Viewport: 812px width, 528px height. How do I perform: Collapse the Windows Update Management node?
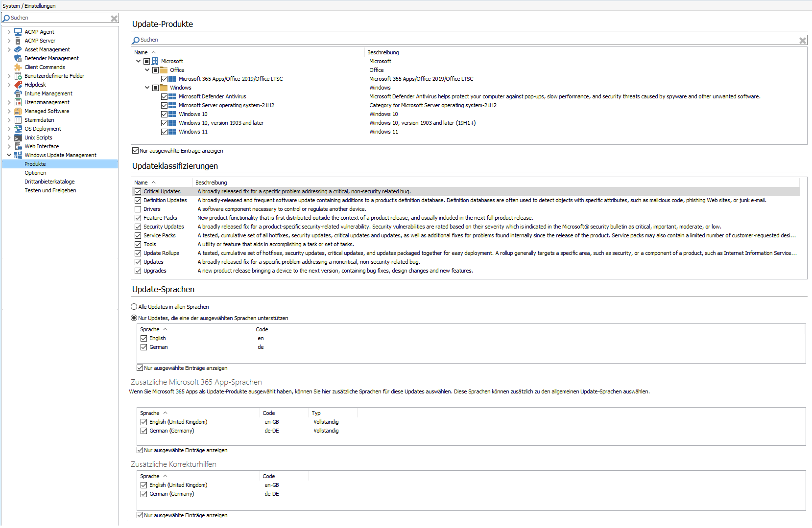coord(9,155)
